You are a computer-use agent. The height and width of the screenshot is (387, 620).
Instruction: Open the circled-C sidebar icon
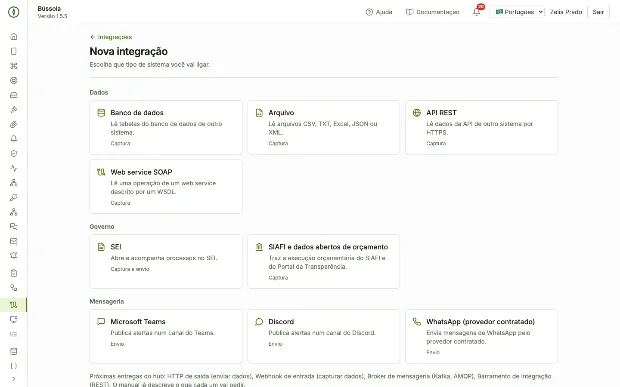click(x=13, y=81)
